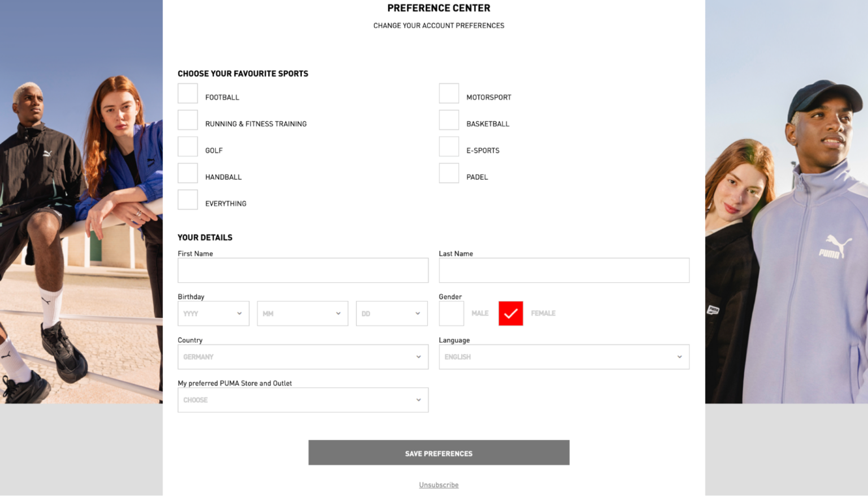Enable the E-SPORTS checkbox
The image size is (868, 496).
(449, 146)
